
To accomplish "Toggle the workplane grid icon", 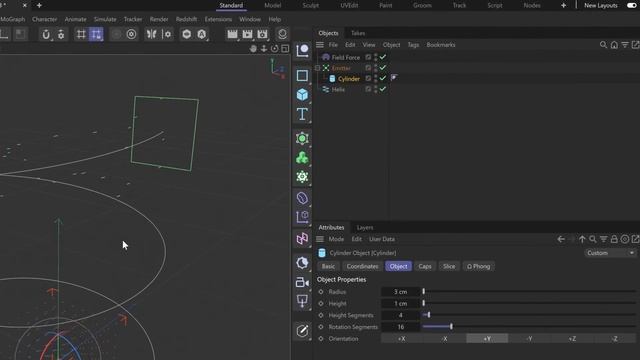I will point(81,34).
